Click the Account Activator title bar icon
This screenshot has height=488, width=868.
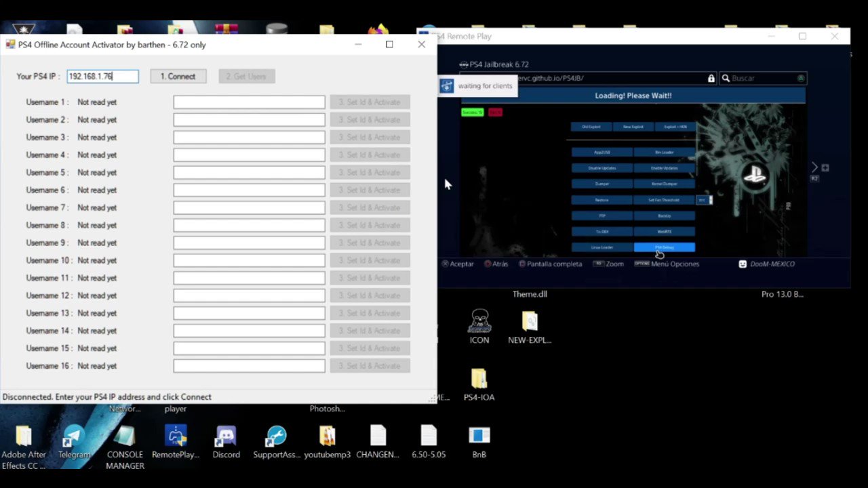tap(10, 45)
